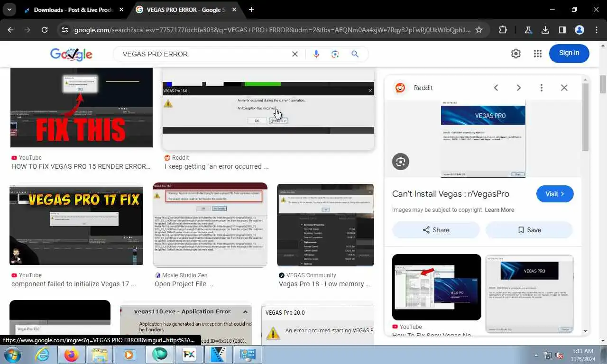Open Windows Explorer folder in taskbar
607x364 pixels.
point(100,355)
